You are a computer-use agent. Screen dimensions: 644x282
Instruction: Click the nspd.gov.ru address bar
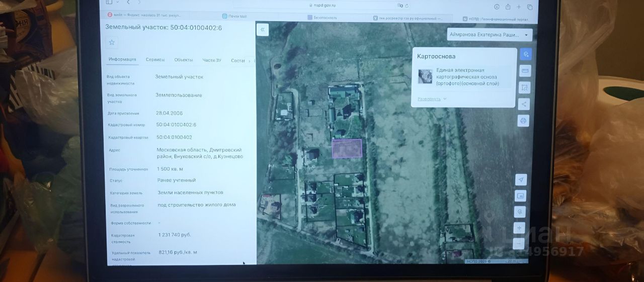click(322, 5)
